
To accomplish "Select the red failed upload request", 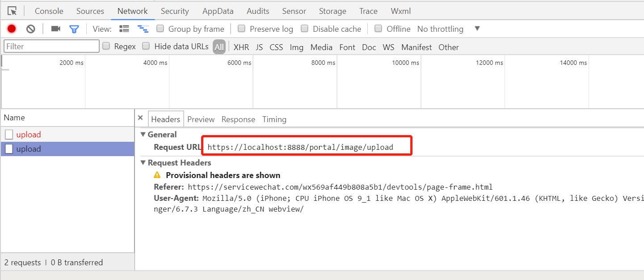I will pyautogui.click(x=29, y=134).
